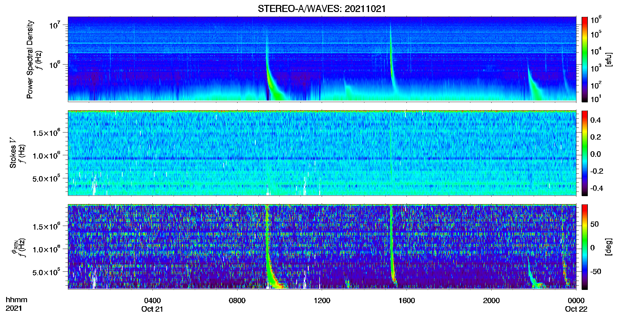644x332 pixels.
Task: Click the -0.4 label on Stokes V colorbar
Action: pos(596,188)
